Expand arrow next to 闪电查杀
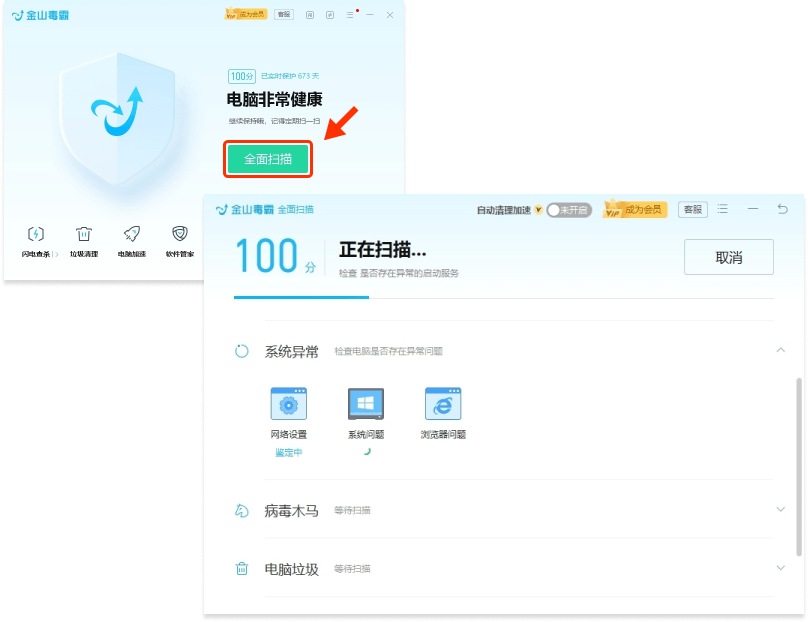This screenshot has width=808, height=622. point(56,254)
